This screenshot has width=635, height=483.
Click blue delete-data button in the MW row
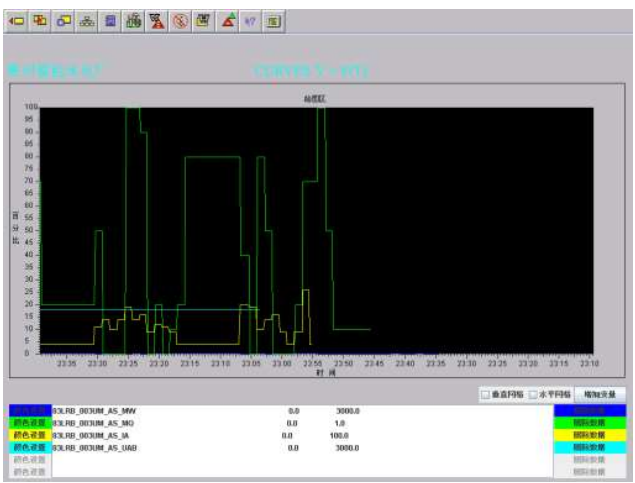click(x=590, y=411)
